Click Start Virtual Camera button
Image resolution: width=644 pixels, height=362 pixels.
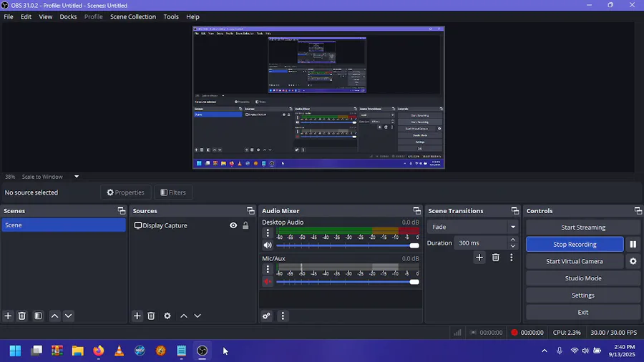[575, 261]
